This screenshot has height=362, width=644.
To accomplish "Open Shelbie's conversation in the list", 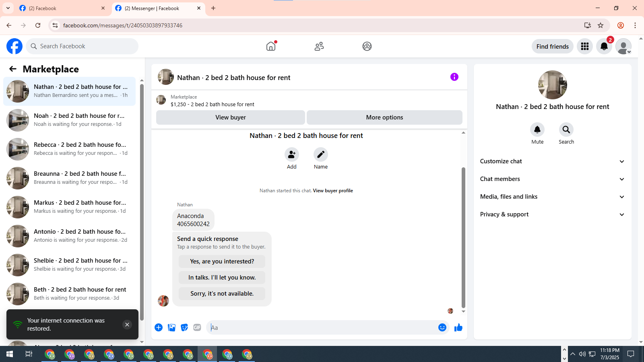I will point(69,265).
